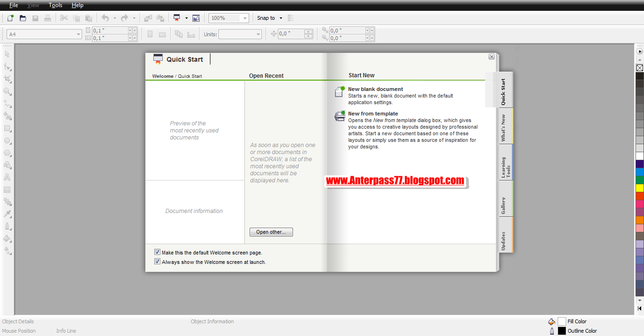The width and height of the screenshot is (644, 336).
Task: Click the New document toolbar icon
Action: 10,18
